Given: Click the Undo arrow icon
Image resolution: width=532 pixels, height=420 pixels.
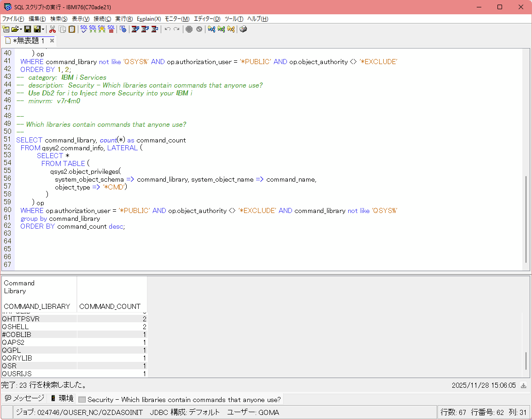Looking at the screenshot, I should point(167,29).
